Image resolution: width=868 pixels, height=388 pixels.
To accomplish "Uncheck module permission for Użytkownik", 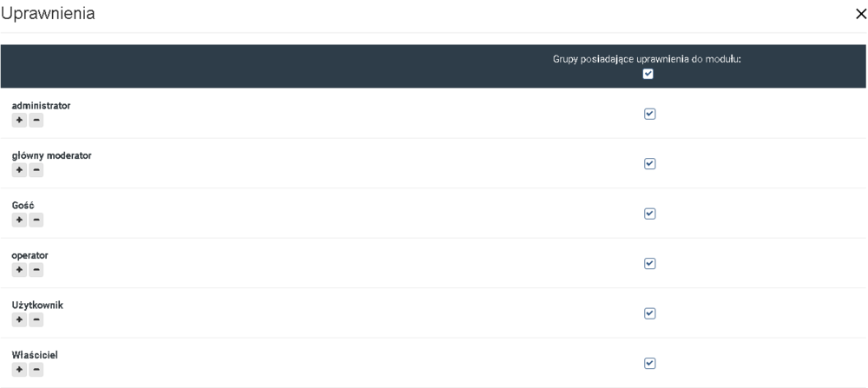I will (649, 313).
